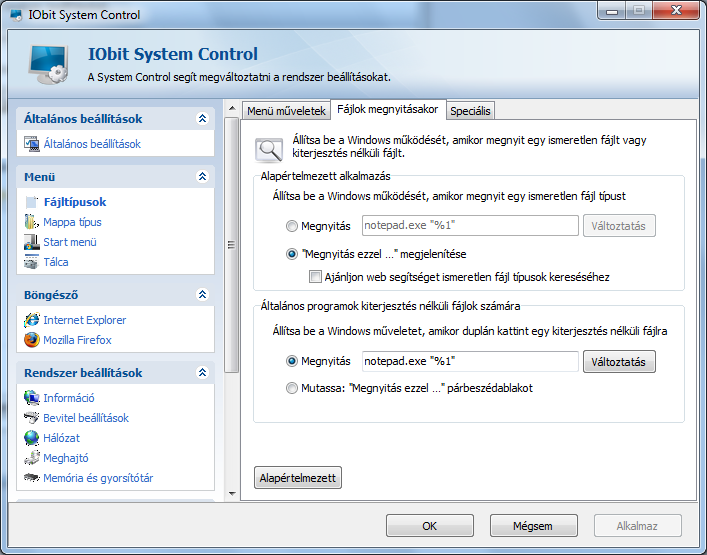Viewport: 707px width, 555px height.
Task: Click the enabled Változtatás button
Action: (619, 362)
